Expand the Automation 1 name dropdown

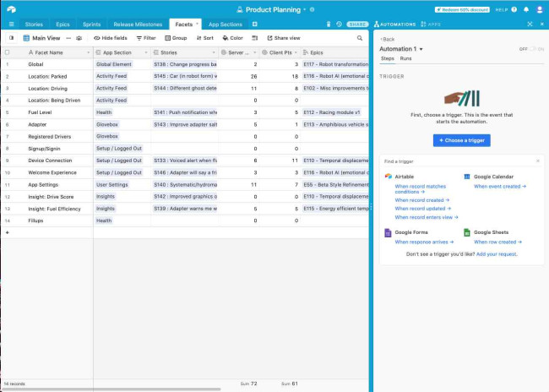pos(421,49)
